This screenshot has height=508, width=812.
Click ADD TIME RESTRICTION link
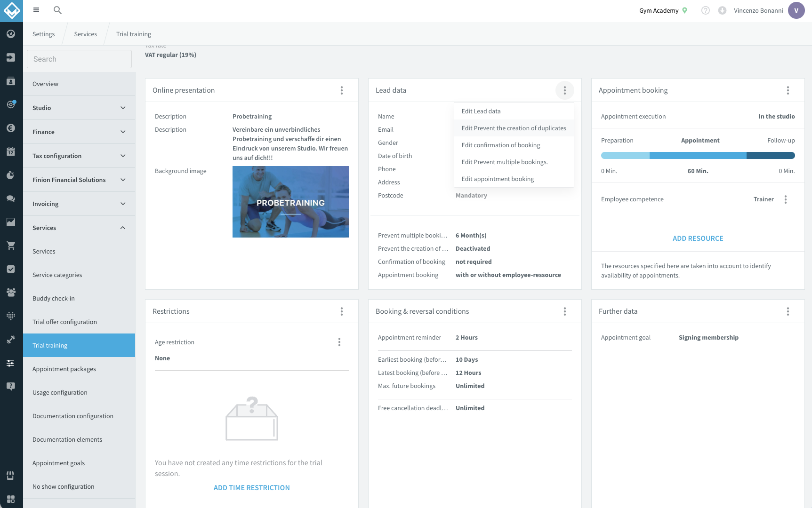pos(252,488)
